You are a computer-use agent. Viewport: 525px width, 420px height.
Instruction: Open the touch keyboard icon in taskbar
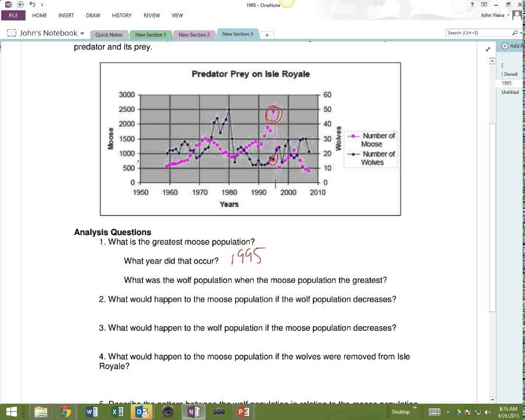point(434,412)
